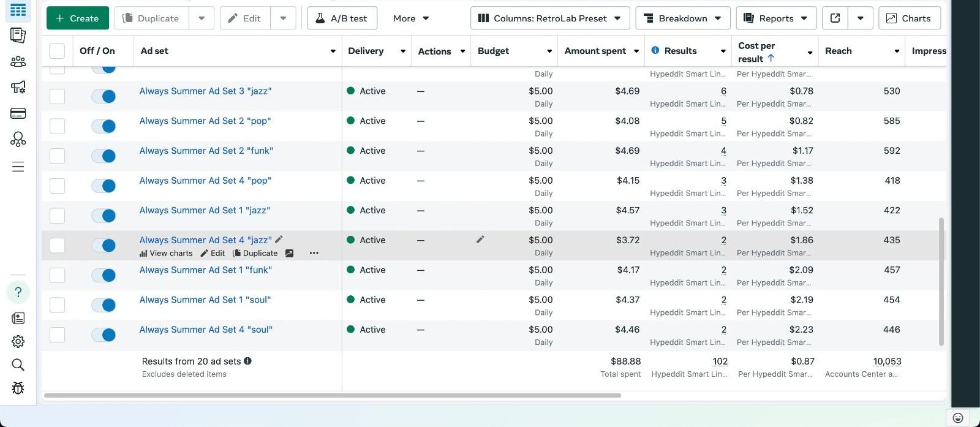
Task: Click the A/B test button
Action: pyautogui.click(x=342, y=18)
